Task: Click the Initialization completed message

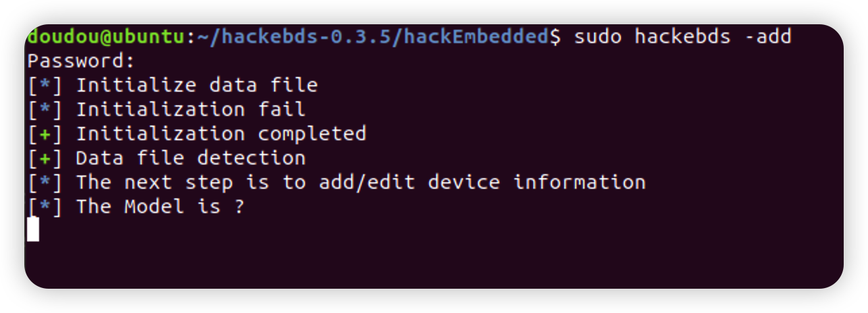Action: [x=221, y=134]
